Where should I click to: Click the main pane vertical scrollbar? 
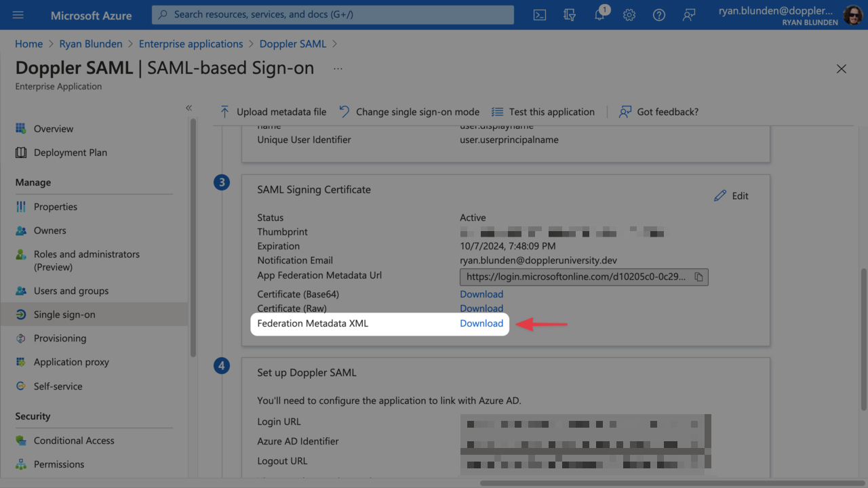(x=863, y=339)
